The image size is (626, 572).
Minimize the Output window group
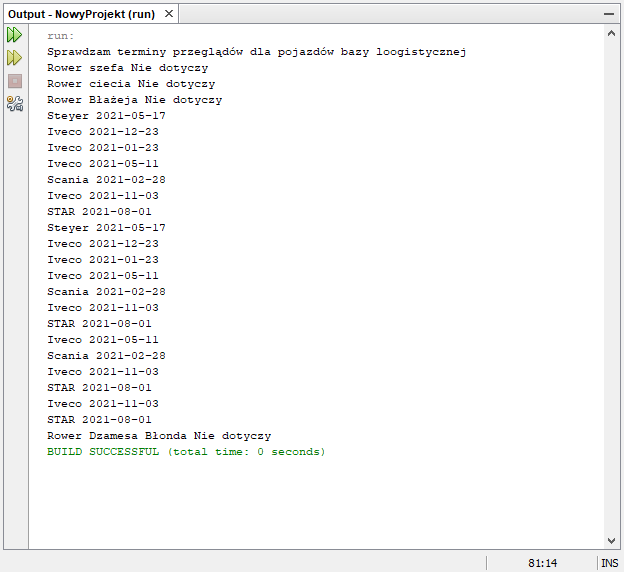[x=609, y=14]
